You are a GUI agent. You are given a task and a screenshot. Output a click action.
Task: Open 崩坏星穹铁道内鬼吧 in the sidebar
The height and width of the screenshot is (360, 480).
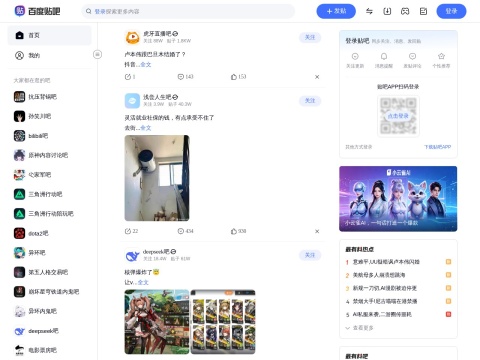tap(46, 292)
